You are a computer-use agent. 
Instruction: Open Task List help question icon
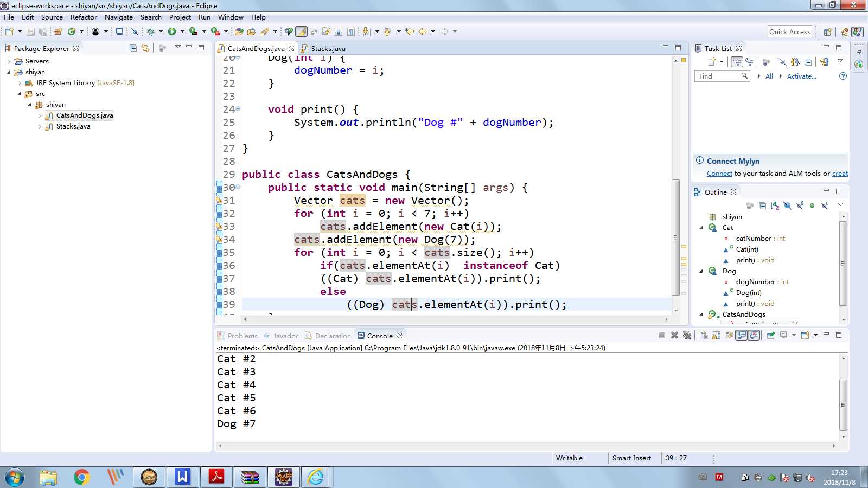click(843, 76)
